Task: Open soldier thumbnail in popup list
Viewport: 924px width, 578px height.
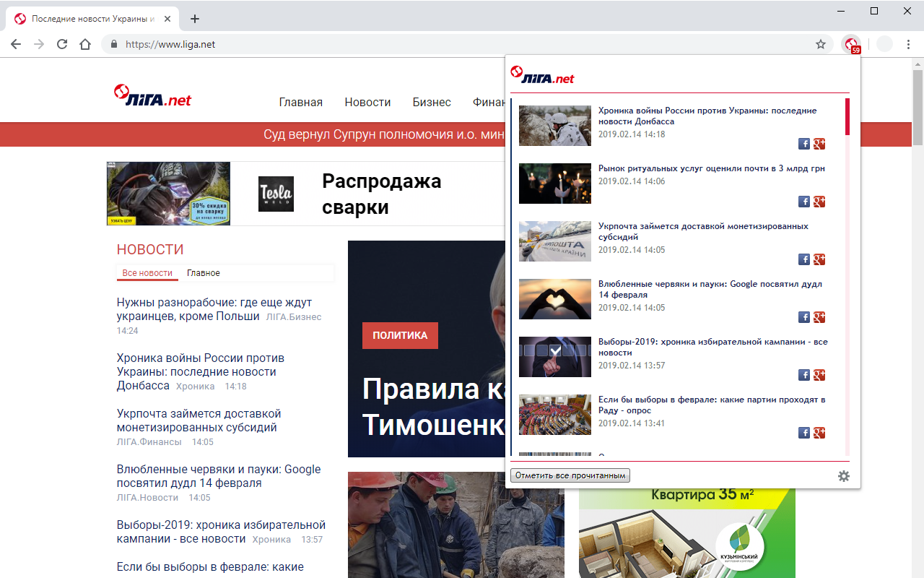Action: click(555, 126)
